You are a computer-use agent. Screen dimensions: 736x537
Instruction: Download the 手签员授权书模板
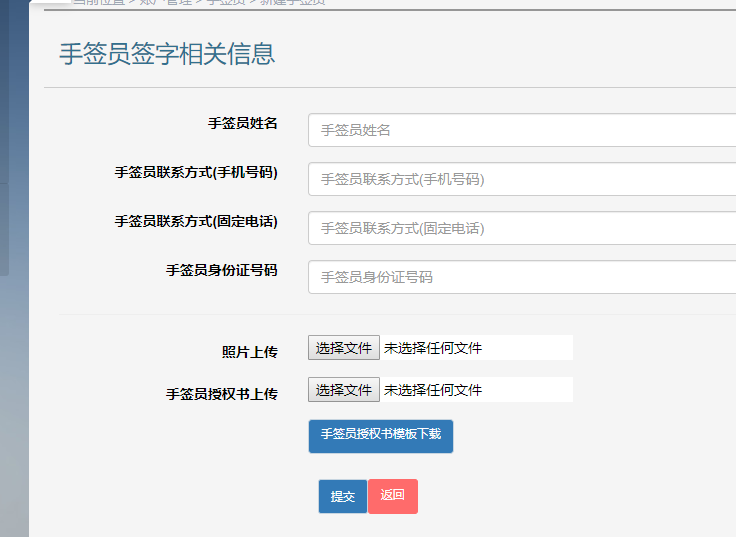381,436
